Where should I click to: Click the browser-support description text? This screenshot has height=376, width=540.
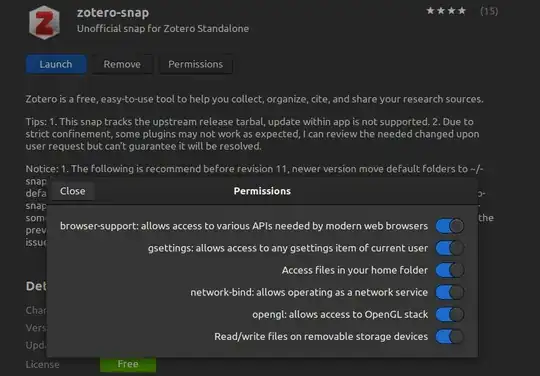click(244, 226)
